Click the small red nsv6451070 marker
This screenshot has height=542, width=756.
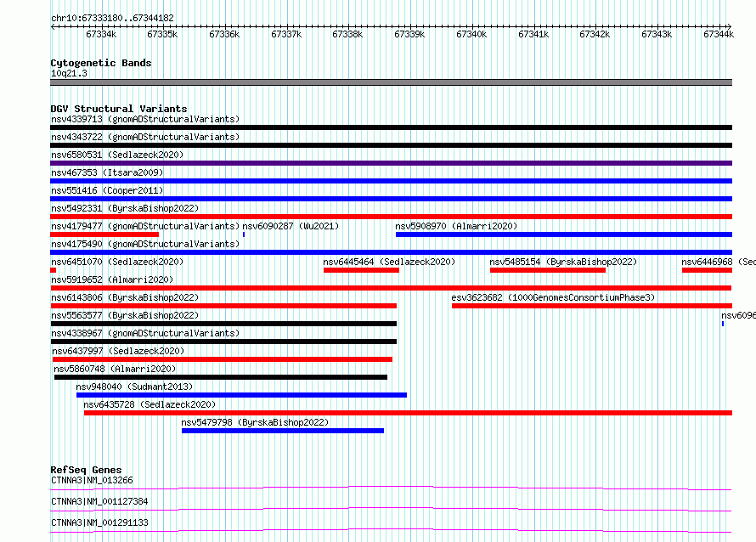pyautogui.click(x=53, y=270)
